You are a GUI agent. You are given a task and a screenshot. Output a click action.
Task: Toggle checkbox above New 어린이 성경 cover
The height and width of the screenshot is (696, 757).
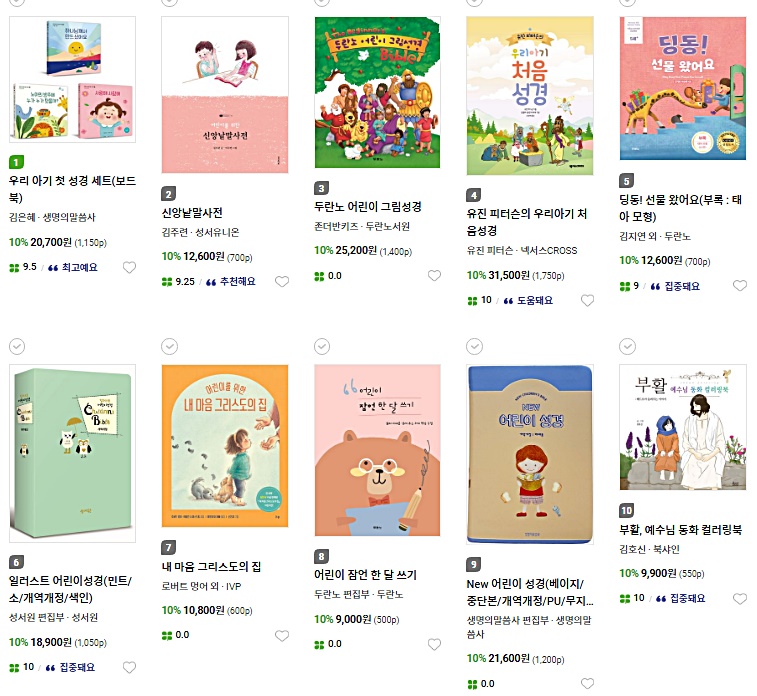(x=475, y=347)
